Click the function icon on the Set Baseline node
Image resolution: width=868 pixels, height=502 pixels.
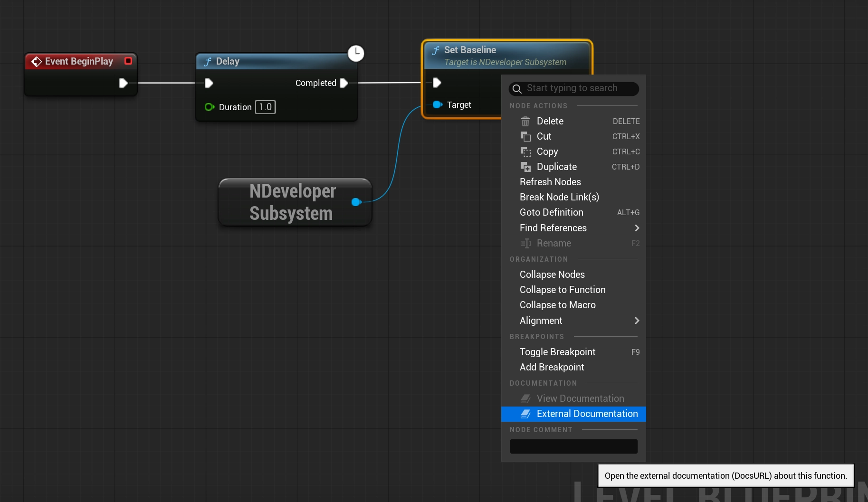[x=435, y=50]
